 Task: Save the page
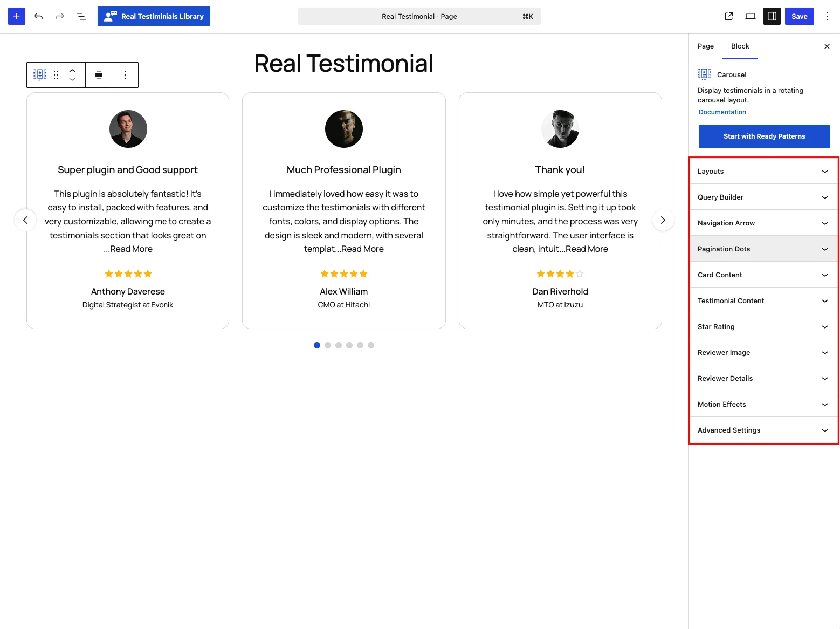800,16
